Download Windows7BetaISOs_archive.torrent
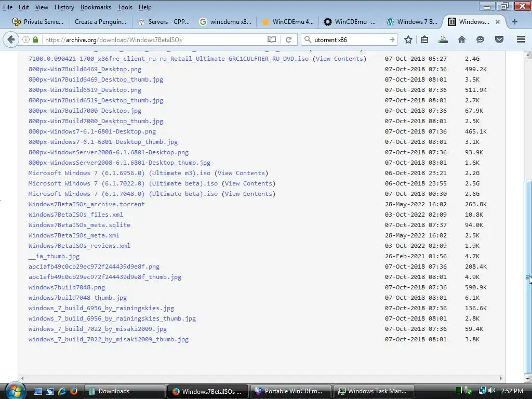 tap(87, 204)
